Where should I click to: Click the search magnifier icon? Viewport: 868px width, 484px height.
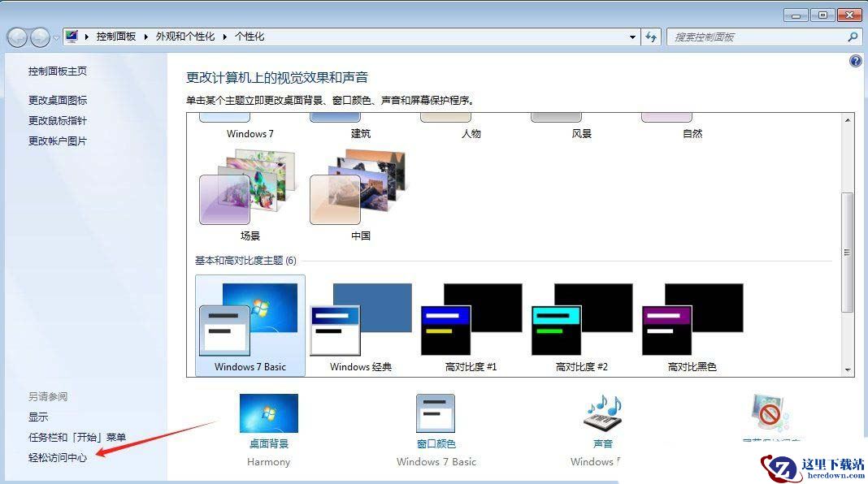click(x=853, y=37)
